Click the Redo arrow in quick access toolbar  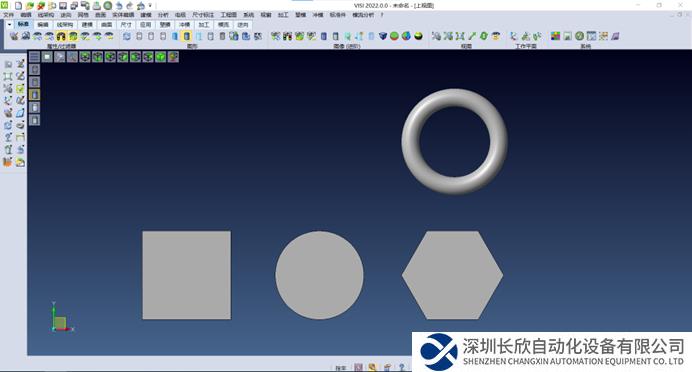click(130, 6)
